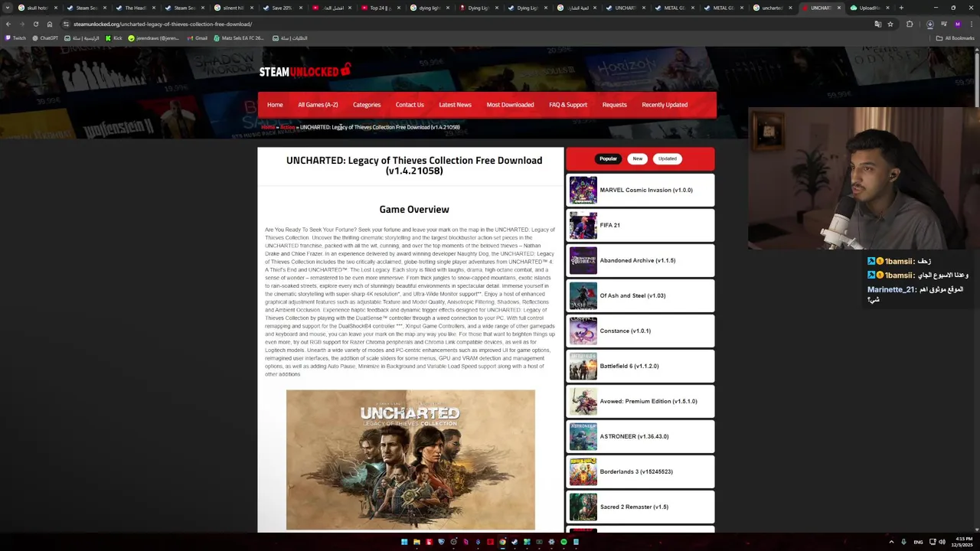Open the Chrome downloads icon

click(x=929, y=24)
